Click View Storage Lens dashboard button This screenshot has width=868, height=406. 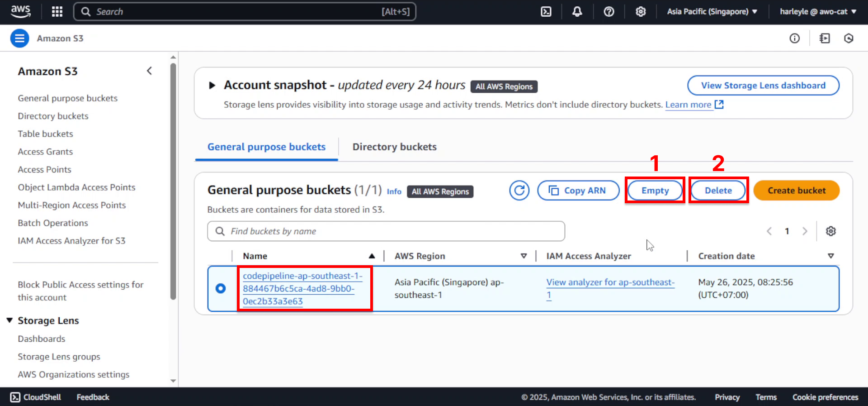[x=763, y=86]
